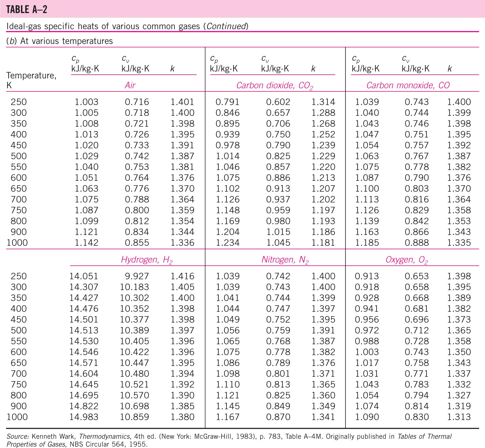Click Air cp value 1.005 at 300 K
Image resolution: width=485 pixels, height=448 pixels.
tap(86, 112)
